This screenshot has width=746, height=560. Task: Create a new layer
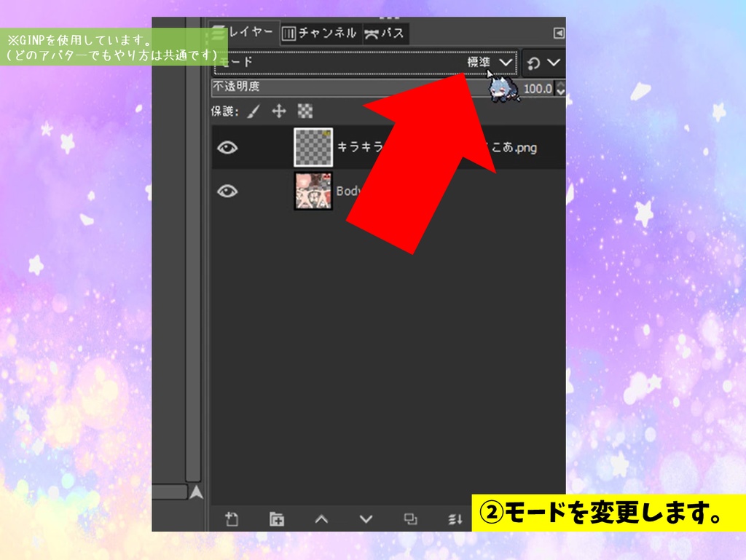click(233, 518)
